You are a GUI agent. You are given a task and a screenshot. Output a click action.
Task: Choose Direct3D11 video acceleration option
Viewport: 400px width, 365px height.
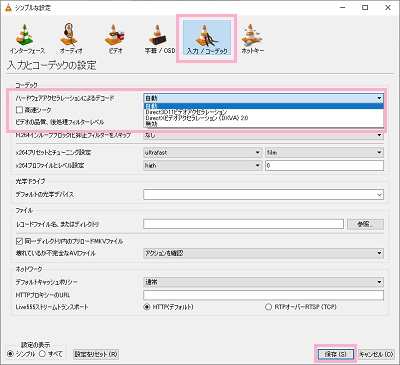pyautogui.click(x=264, y=112)
